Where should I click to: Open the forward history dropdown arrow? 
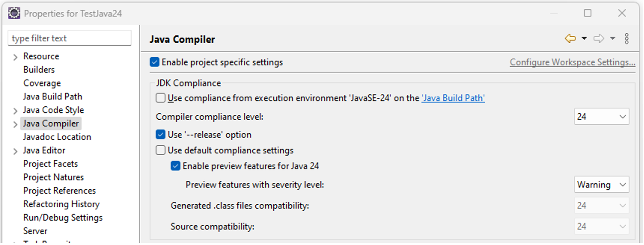(x=613, y=39)
